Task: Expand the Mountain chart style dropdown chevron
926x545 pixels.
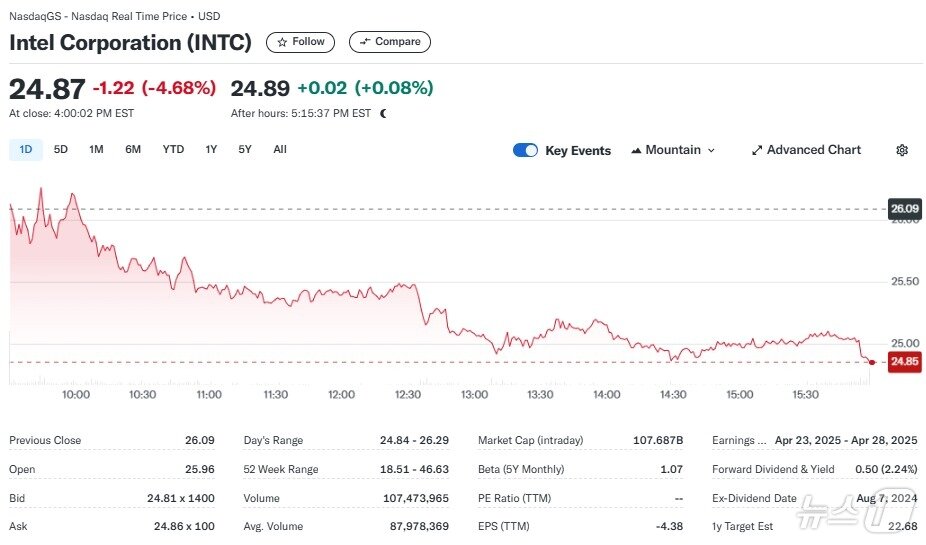Action: coord(711,150)
